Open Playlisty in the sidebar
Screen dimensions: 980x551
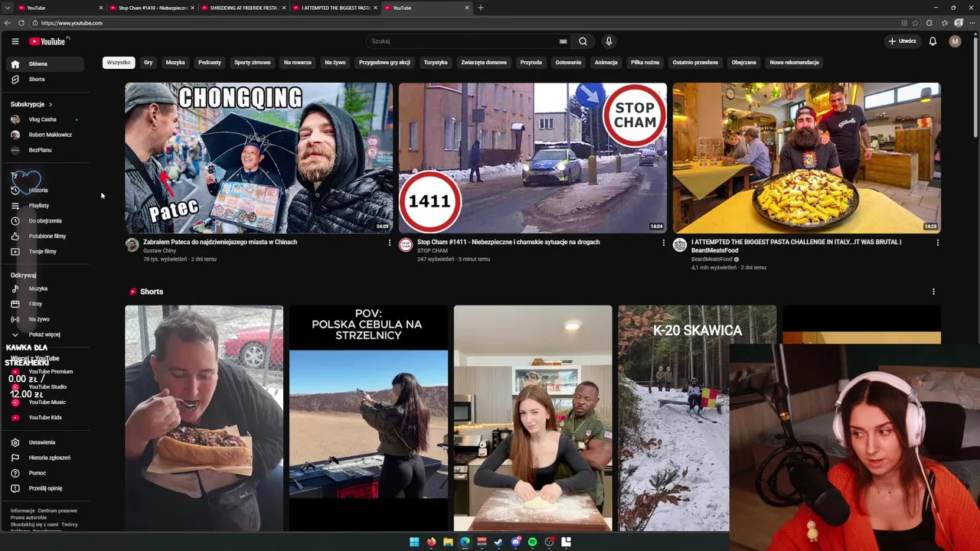[x=46, y=206]
